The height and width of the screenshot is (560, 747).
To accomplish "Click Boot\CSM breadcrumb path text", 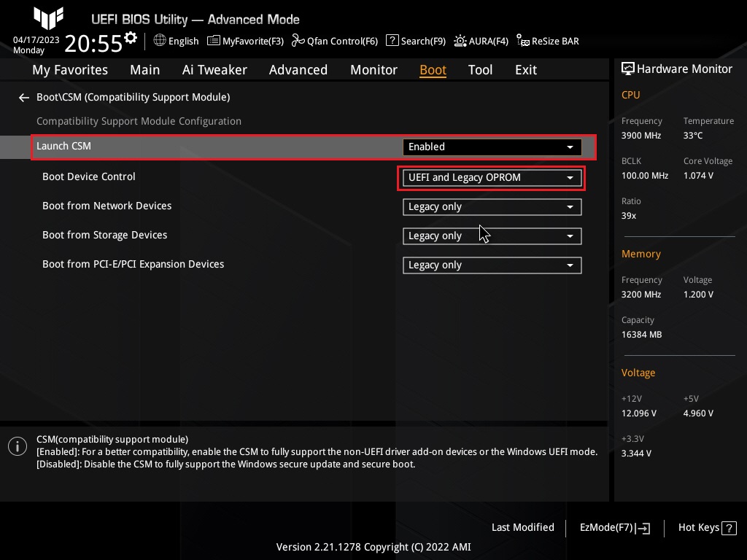I will click(x=133, y=97).
